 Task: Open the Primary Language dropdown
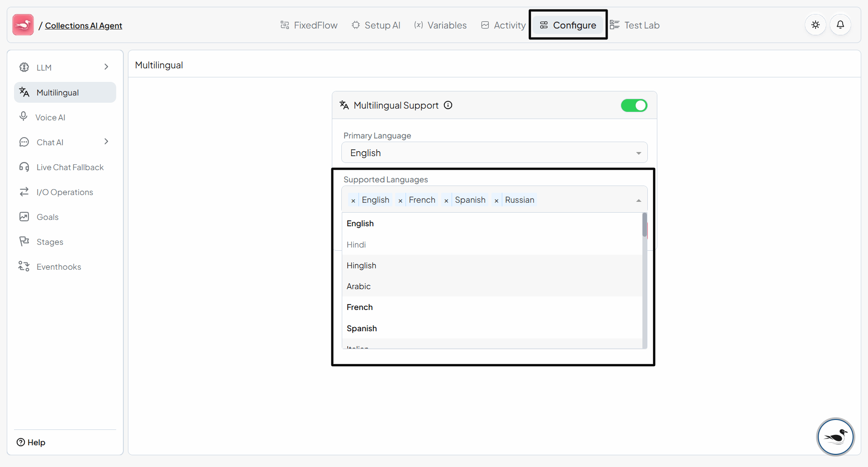pyautogui.click(x=494, y=153)
